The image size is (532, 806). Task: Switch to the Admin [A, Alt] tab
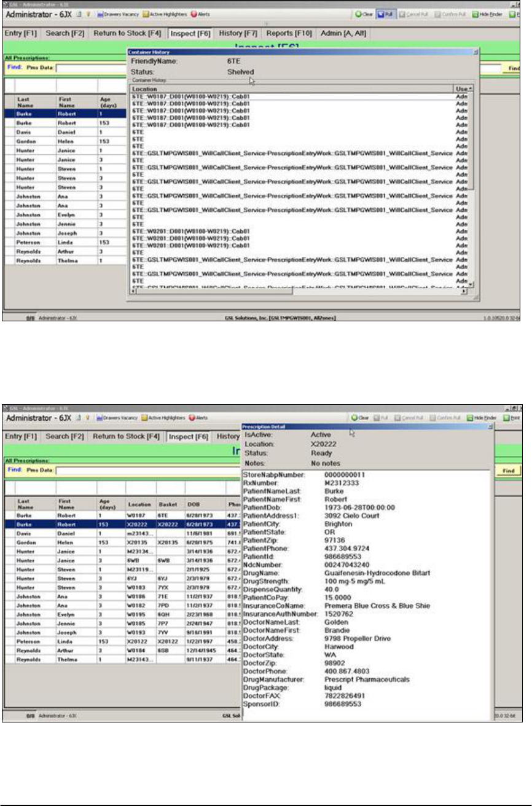tap(343, 33)
